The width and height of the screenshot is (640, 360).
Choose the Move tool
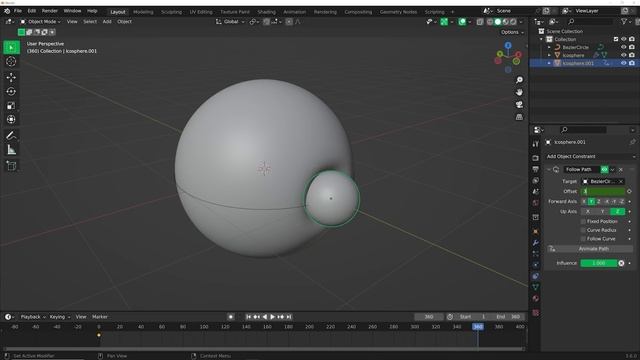(11, 77)
